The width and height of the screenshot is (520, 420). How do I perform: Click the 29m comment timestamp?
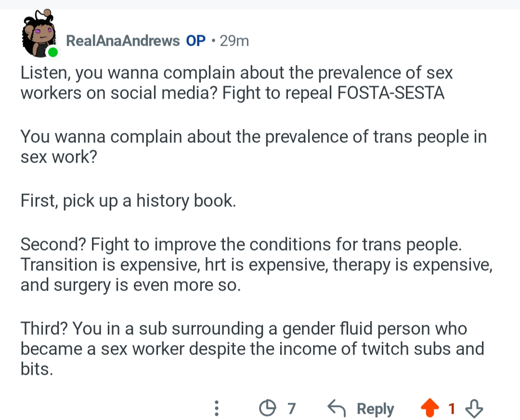(234, 41)
